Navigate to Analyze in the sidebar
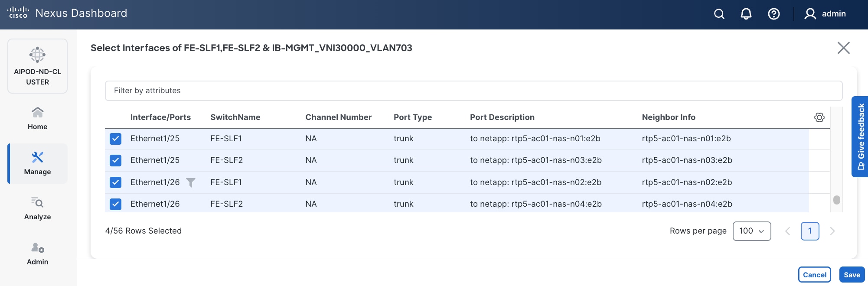 [38, 208]
